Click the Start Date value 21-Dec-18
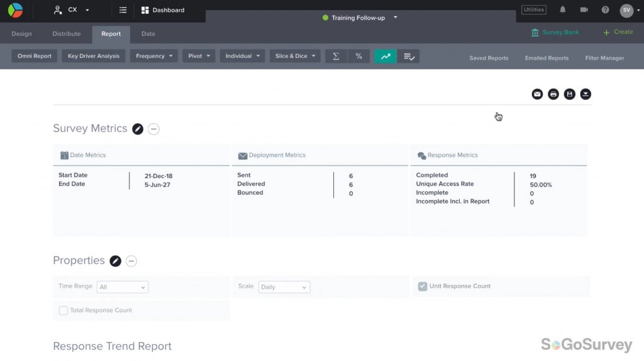This screenshot has width=644, height=361. 158,175
